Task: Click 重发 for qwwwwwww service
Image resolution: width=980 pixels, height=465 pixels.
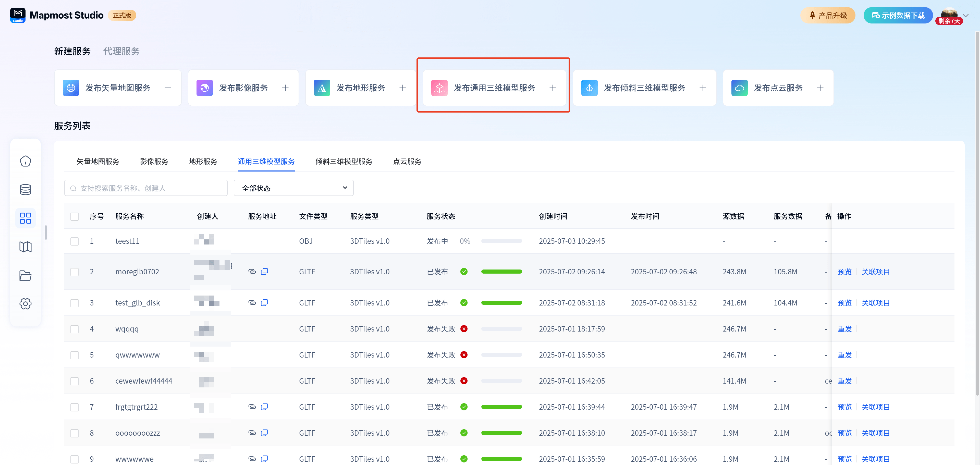Action: point(844,355)
